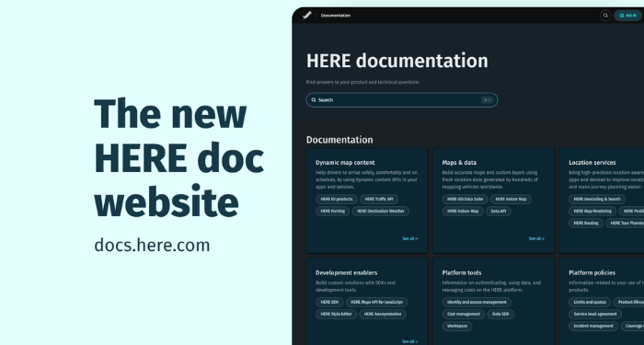Open HERE Maps API for JavaScript chip
Image resolution: width=644 pixels, height=345 pixels.
pyautogui.click(x=376, y=303)
